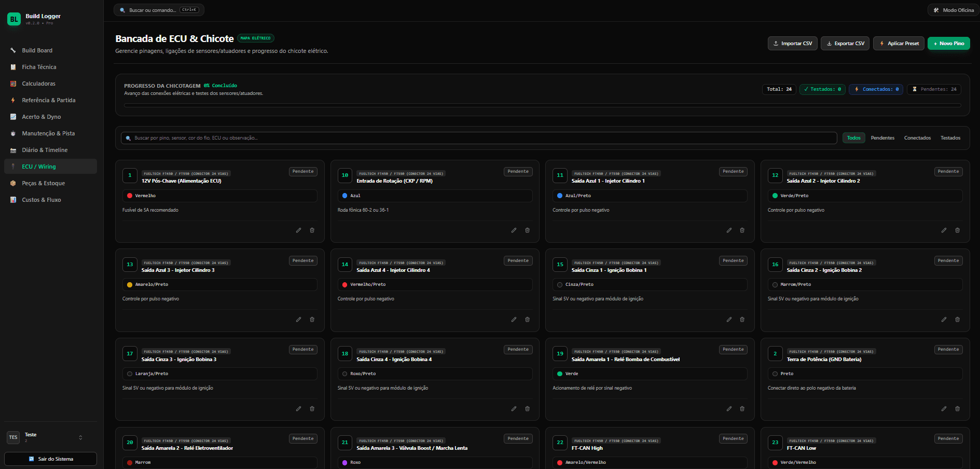Viewport: 980px width, 469px height.
Task: Open Acerto & Dyno section
Action: coord(50,117)
